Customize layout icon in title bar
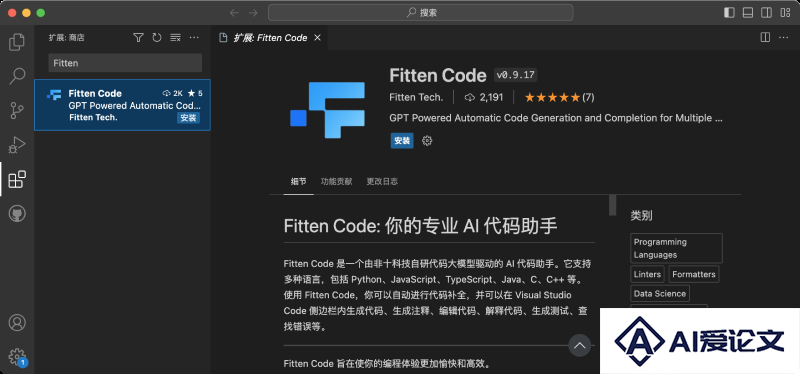800x374 pixels. click(x=785, y=13)
